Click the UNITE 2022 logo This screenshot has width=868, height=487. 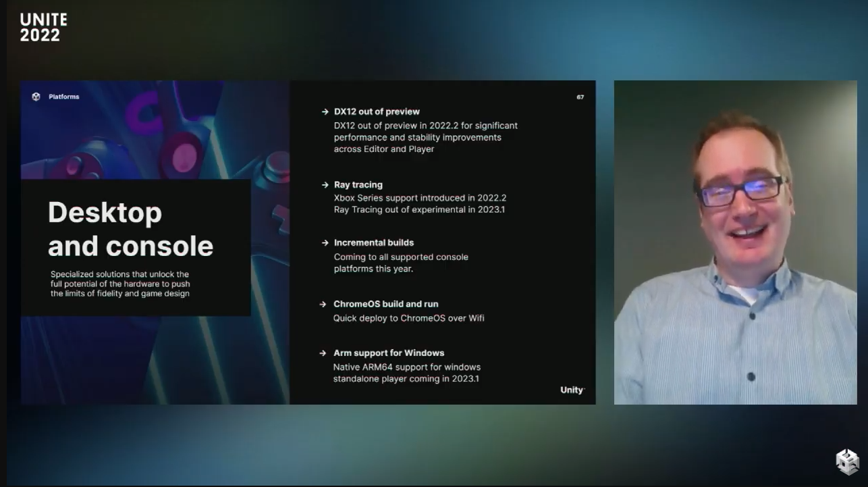[x=43, y=28]
